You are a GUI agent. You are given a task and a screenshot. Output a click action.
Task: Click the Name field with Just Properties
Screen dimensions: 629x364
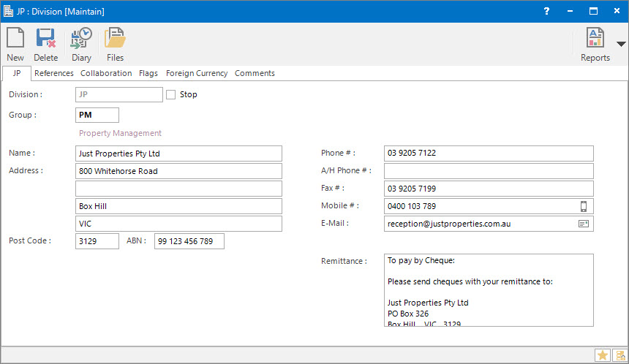(x=178, y=153)
